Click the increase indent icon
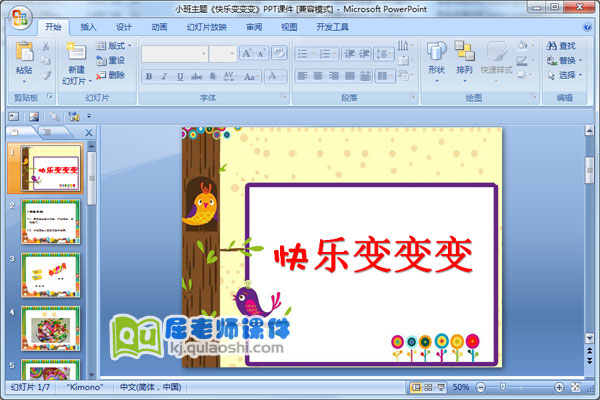 pyautogui.click(x=364, y=54)
